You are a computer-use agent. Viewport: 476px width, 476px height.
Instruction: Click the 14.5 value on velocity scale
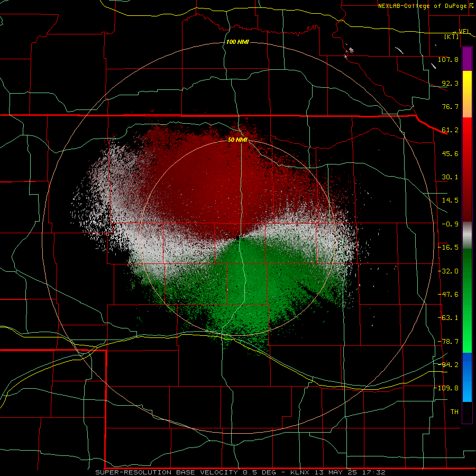click(450, 200)
